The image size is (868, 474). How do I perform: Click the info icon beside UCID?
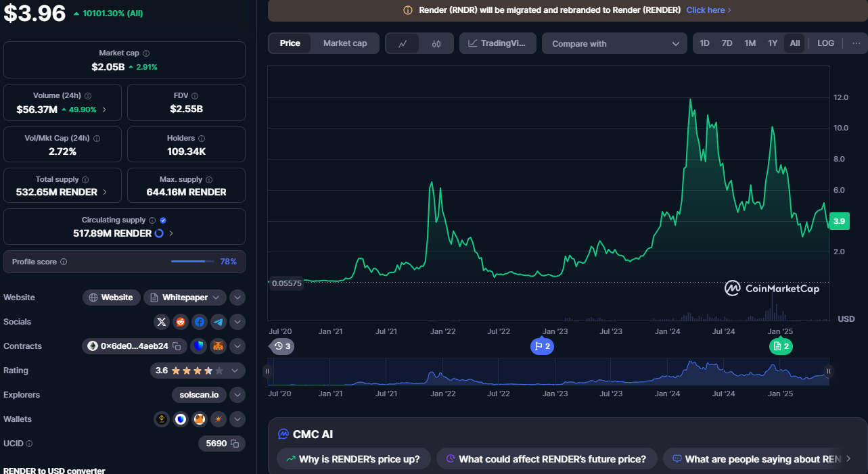(x=29, y=444)
